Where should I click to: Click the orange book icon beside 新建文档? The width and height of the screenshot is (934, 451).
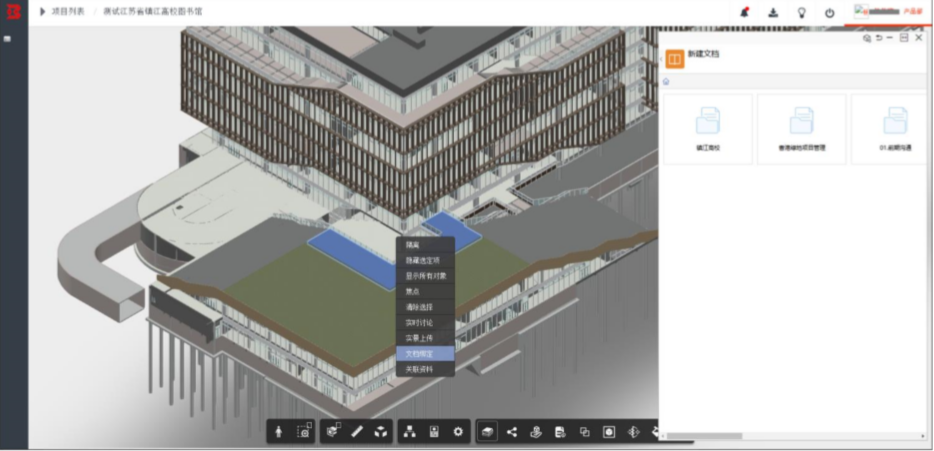click(x=675, y=59)
